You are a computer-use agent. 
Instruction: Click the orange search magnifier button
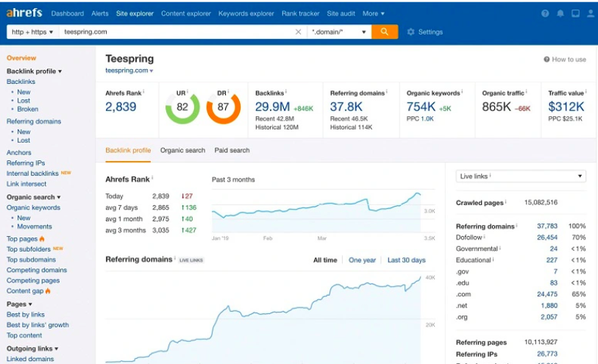point(385,32)
